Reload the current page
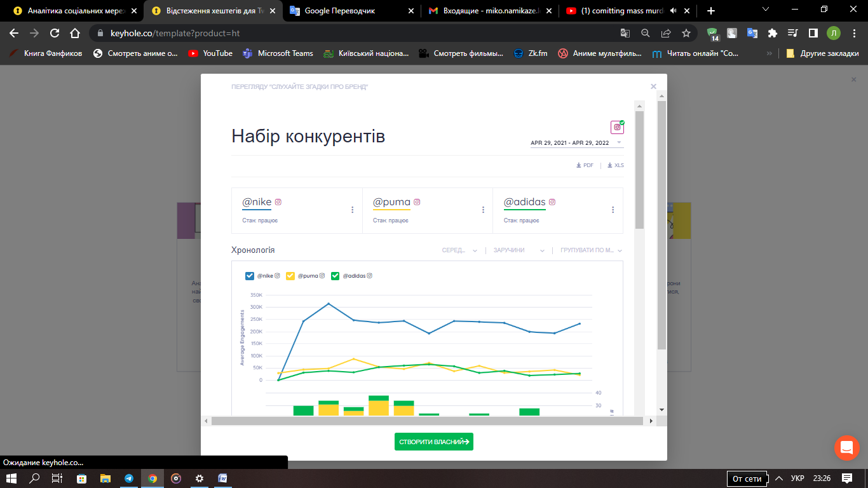Screen dimensions: 868x488 pyautogui.click(x=55, y=33)
